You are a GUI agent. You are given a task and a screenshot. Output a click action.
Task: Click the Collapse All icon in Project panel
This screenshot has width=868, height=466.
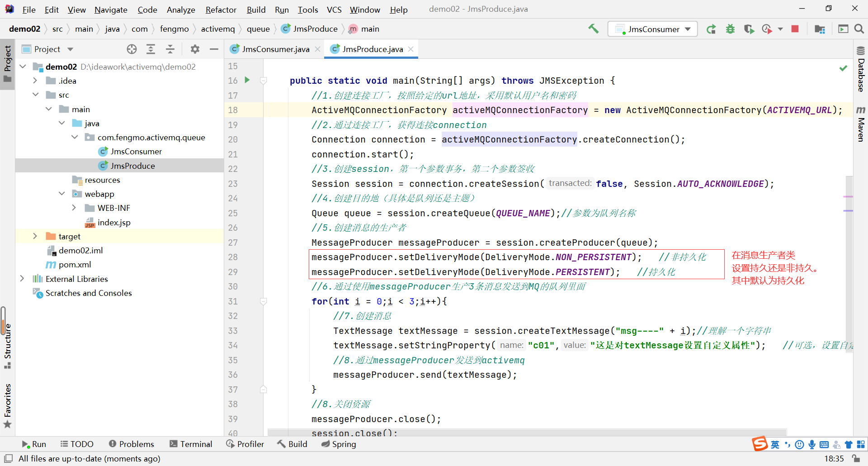[170, 49]
